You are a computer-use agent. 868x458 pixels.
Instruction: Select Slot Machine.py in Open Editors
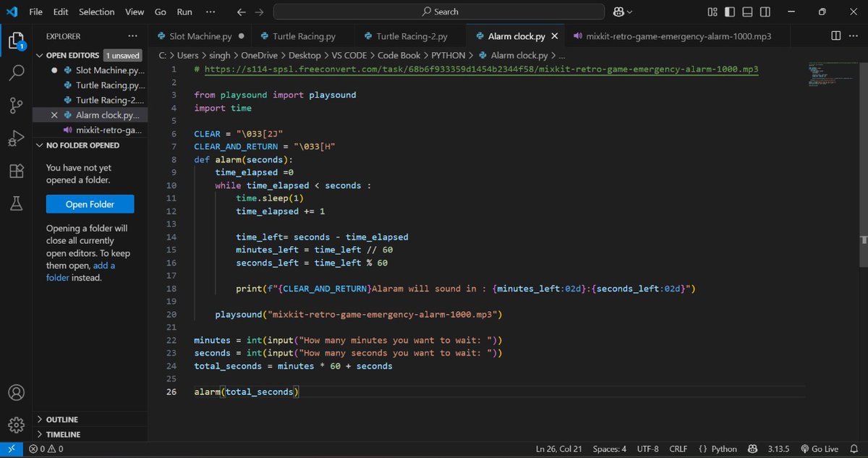pos(90,70)
